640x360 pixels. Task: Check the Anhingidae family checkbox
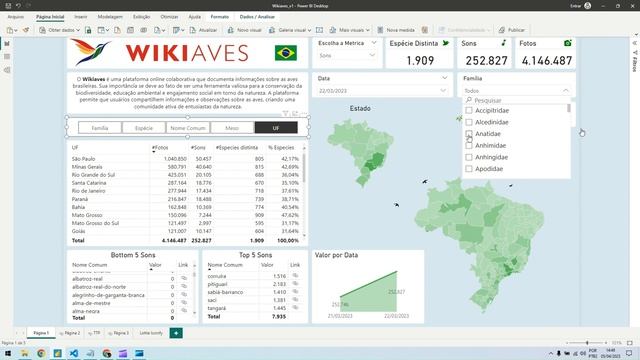point(469,157)
